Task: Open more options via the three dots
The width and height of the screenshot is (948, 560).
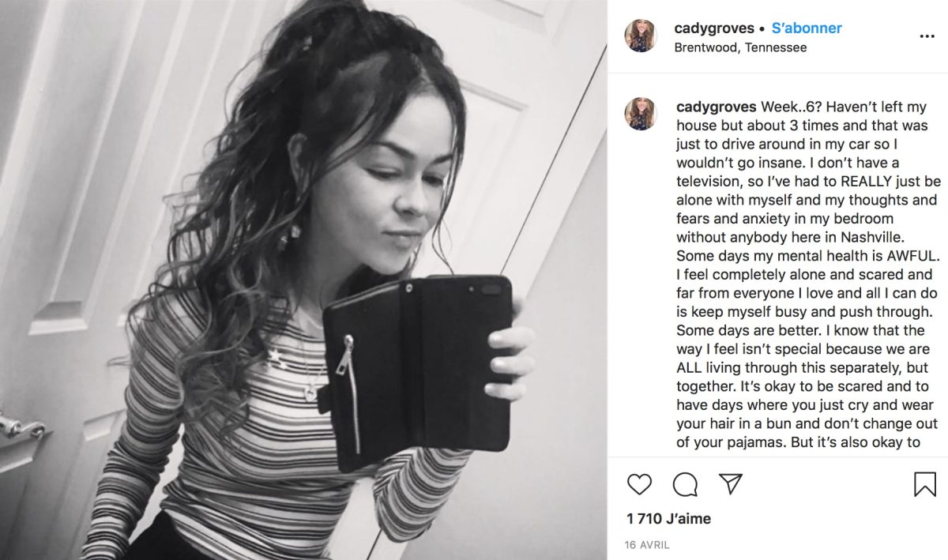Action: pos(927,36)
